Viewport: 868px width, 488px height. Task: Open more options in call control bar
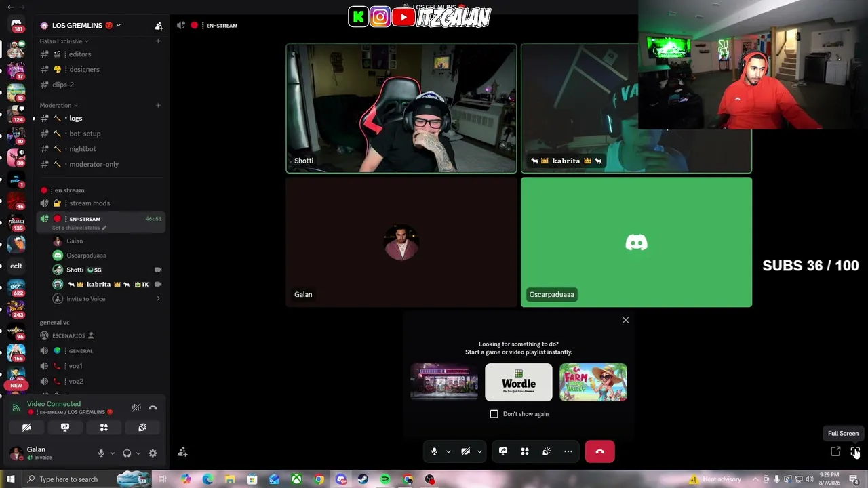(568, 451)
